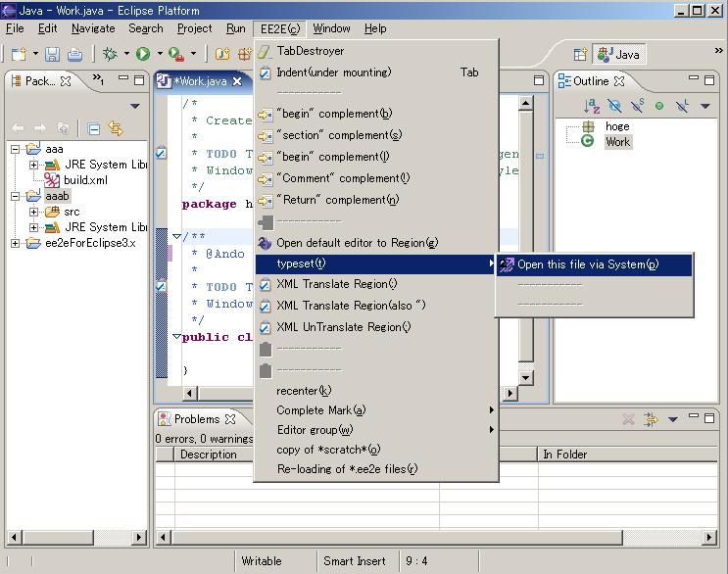728x574 pixels.
Task: Open the Project menu
Action: [x=195, y=28]
